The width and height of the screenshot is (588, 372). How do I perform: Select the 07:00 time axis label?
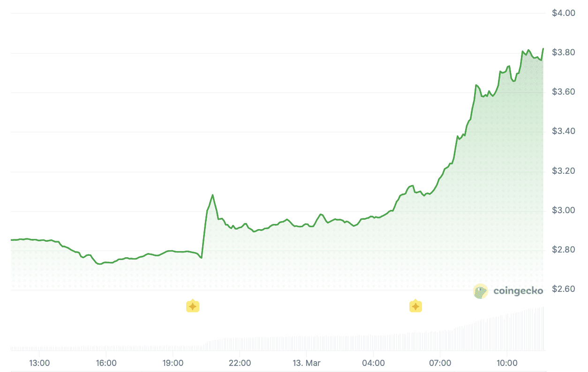pos(440,363)
